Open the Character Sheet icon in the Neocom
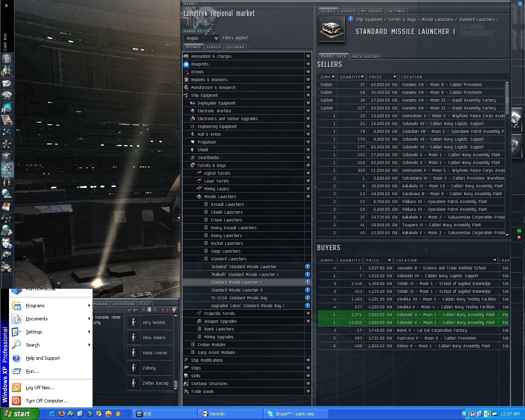Screen dimensions: 525x420 7,58
